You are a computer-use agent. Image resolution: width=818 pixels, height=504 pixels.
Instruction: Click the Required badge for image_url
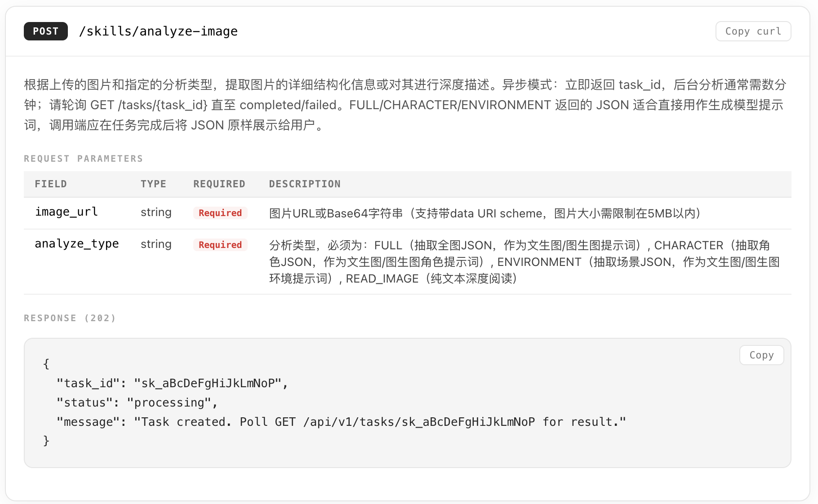point(220,213)
